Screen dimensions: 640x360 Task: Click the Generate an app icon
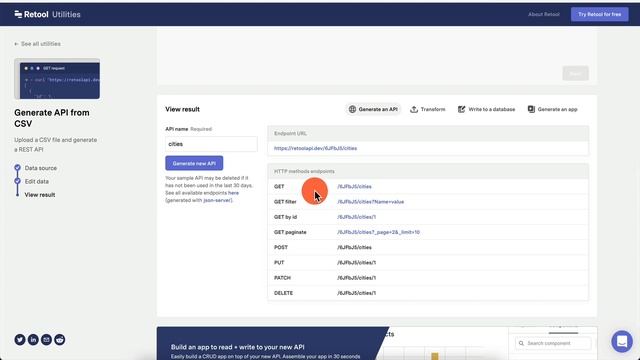(x=531, y=109)
